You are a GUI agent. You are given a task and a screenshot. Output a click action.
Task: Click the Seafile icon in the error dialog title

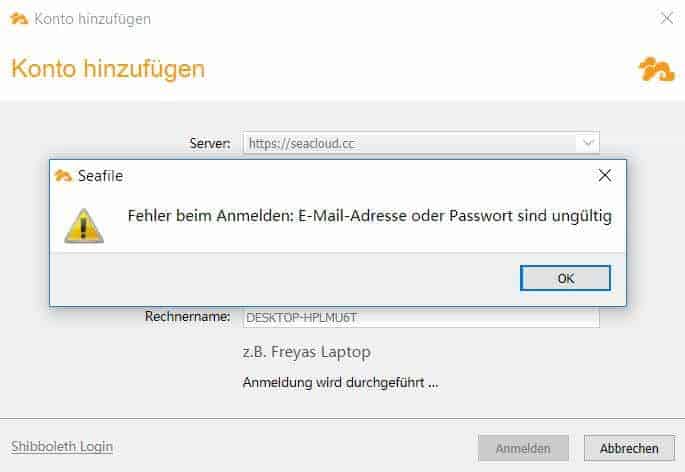[x=63, y=176]
